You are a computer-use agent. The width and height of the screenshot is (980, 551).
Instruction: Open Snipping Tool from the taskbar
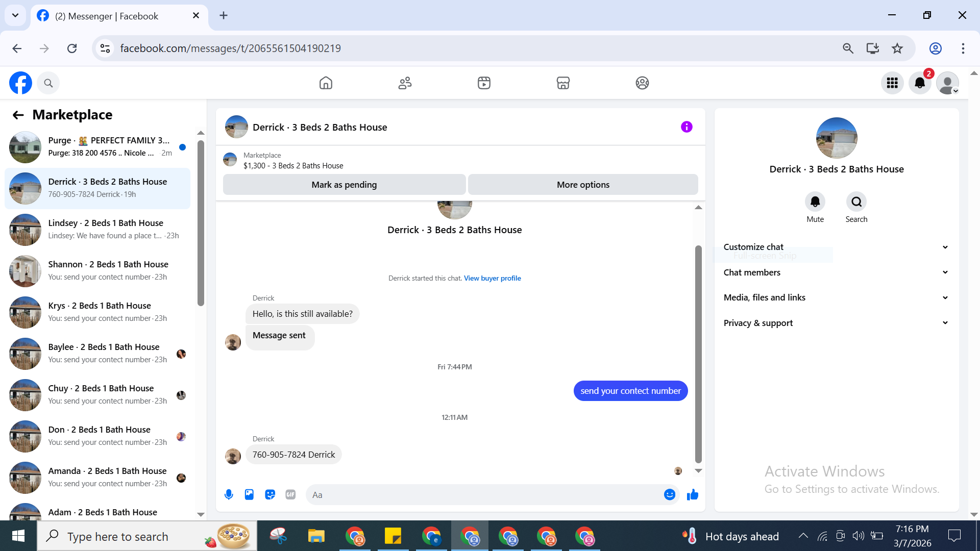278,536
